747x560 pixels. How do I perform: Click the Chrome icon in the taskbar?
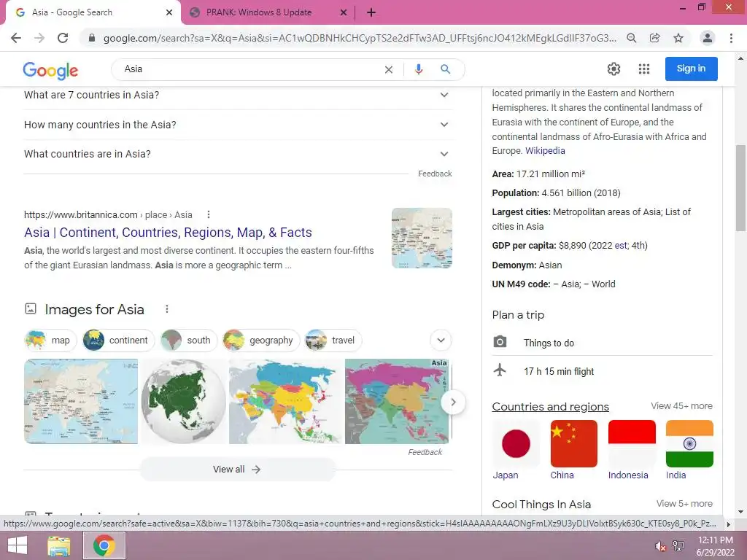104,545
